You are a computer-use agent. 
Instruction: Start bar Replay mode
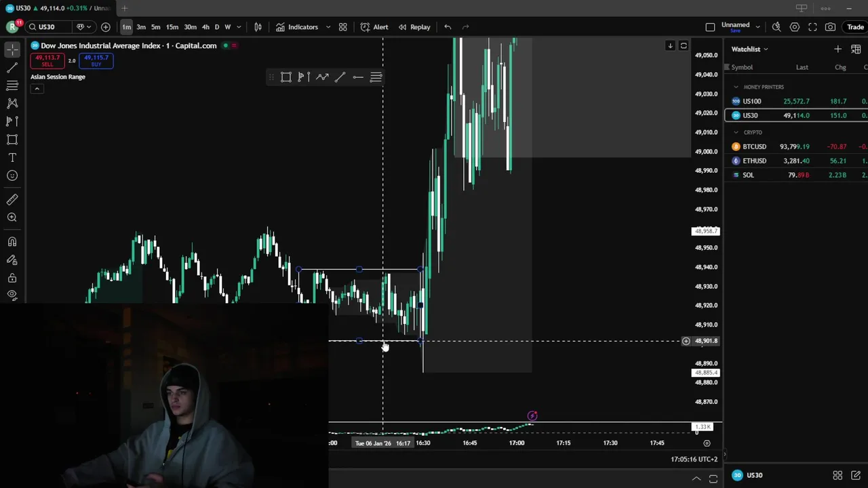point(414,27)
